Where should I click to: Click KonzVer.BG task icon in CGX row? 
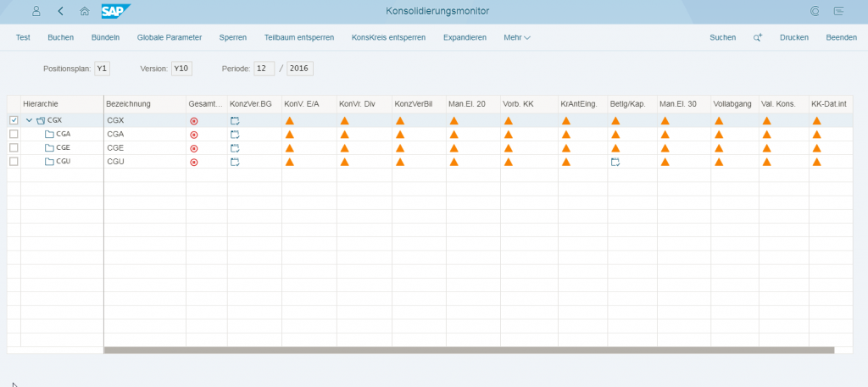click(x=235, y=121)
